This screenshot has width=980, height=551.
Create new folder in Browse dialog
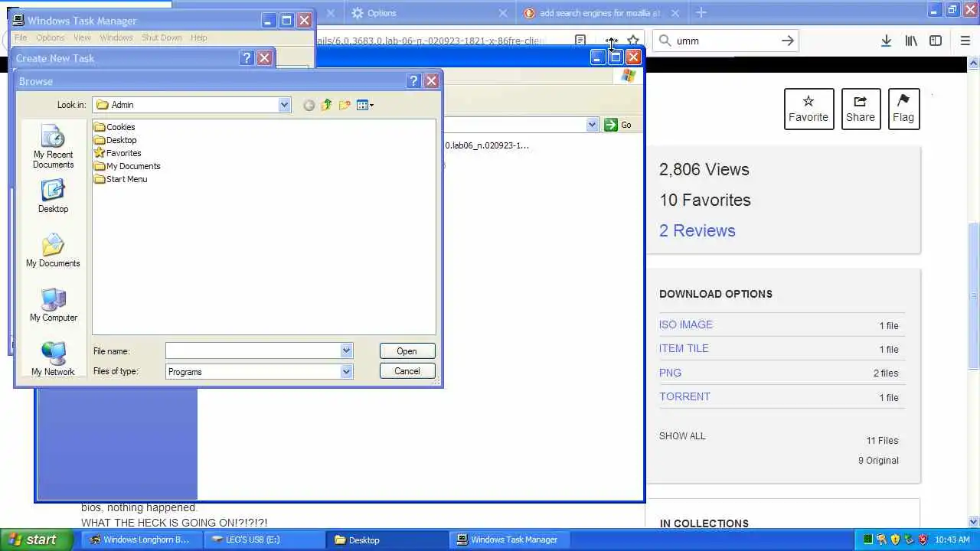(x=345, y=105)
